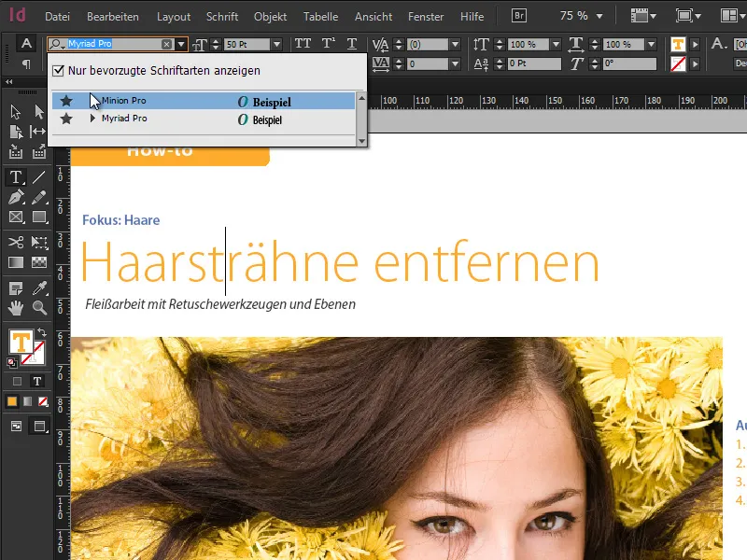747x560 pixels.
Task: Apply Superscript formatting
Action: (328, 44)
